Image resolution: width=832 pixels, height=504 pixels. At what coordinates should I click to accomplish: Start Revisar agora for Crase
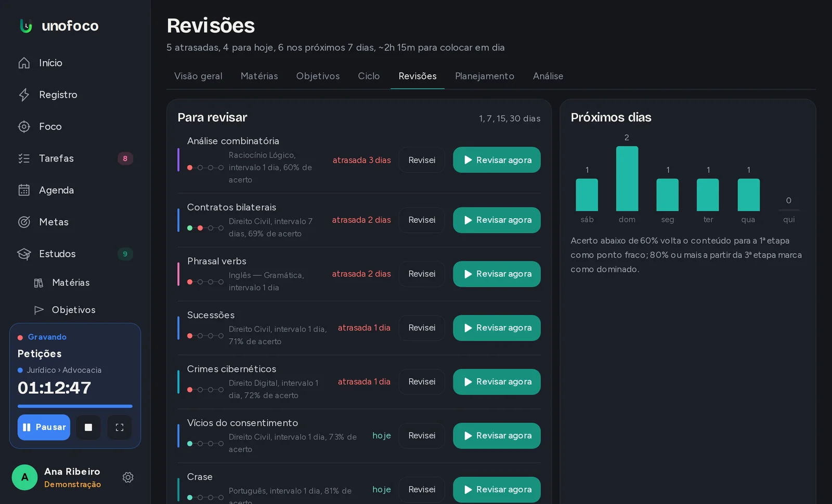tap(497, 490)
